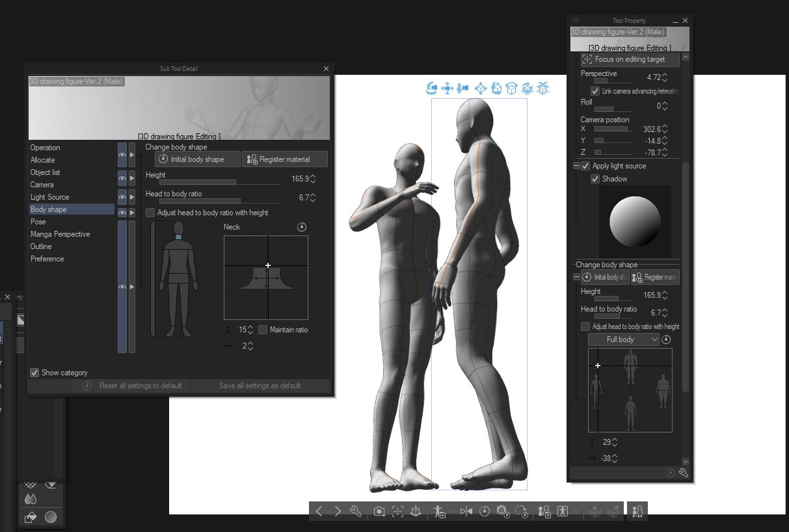Click Reset all settings to default
This screenshot has height=532, width=789.
tap(132, 386)
